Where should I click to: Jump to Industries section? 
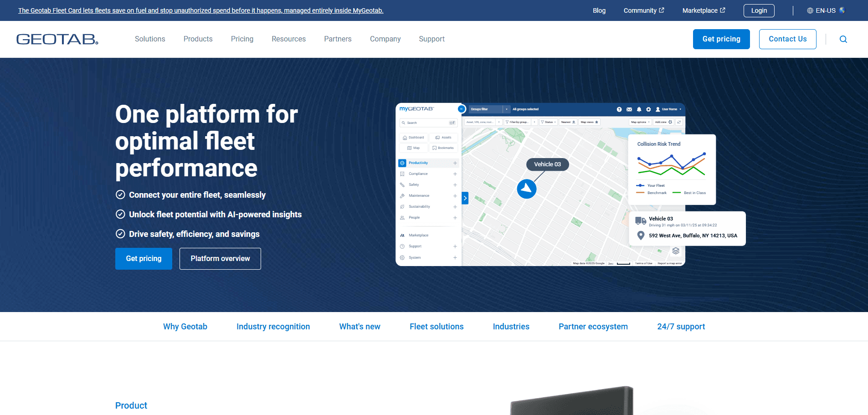click(x=511, y=327)
